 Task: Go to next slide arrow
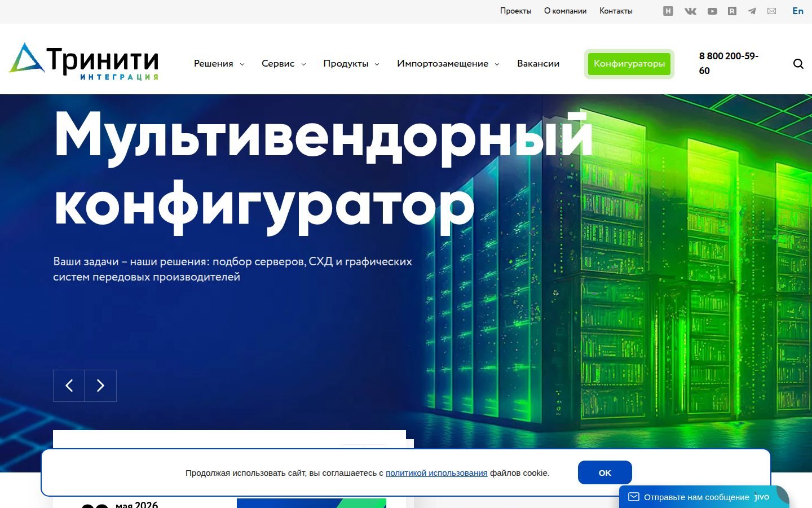pos(101,386)
